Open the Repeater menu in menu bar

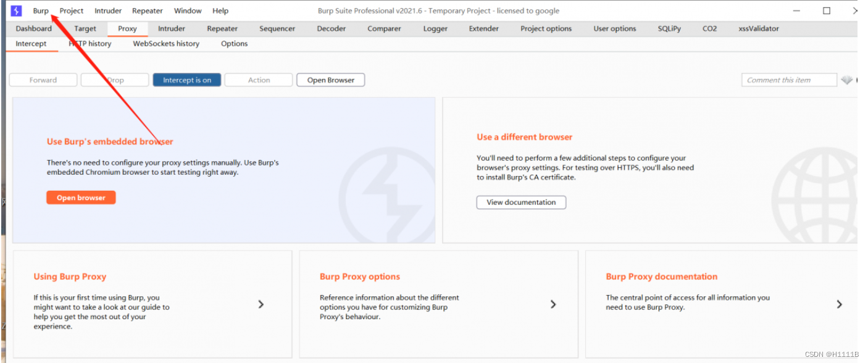148,10
